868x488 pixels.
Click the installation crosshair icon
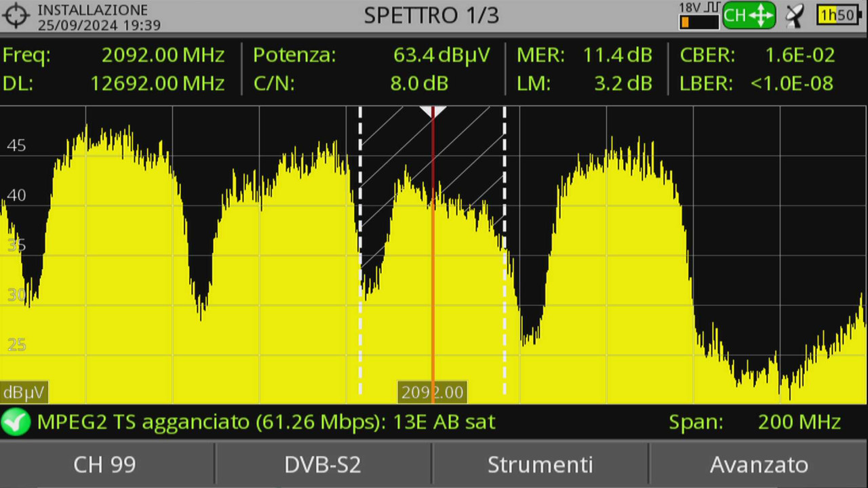(16, 16)
